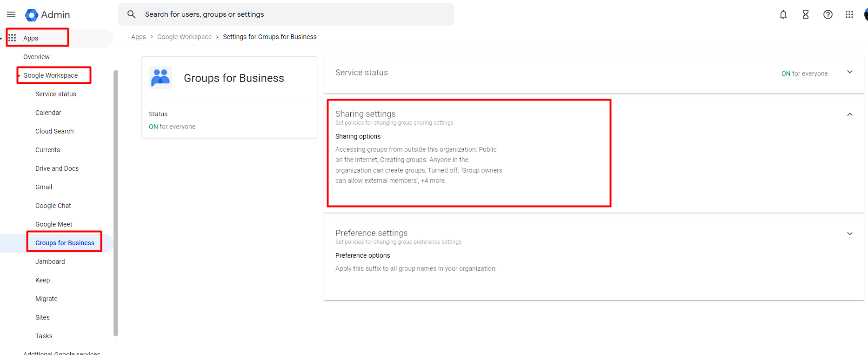The height and width of the screenshot is (355, 868).
Task: Click the sidebar vertical scrollbar
Action: coord(116,203)
